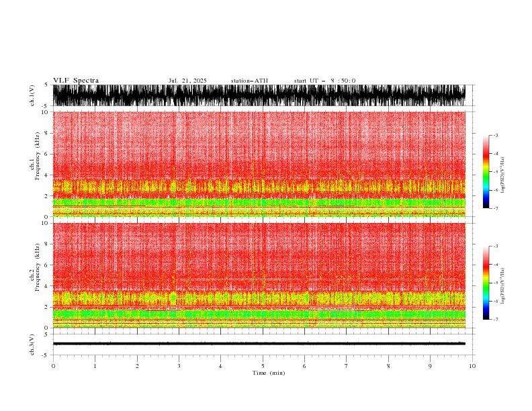The height and width of the screenshot is (411, 532).
Task: Click time axis tick label "9"
Action: click(430, 366)
